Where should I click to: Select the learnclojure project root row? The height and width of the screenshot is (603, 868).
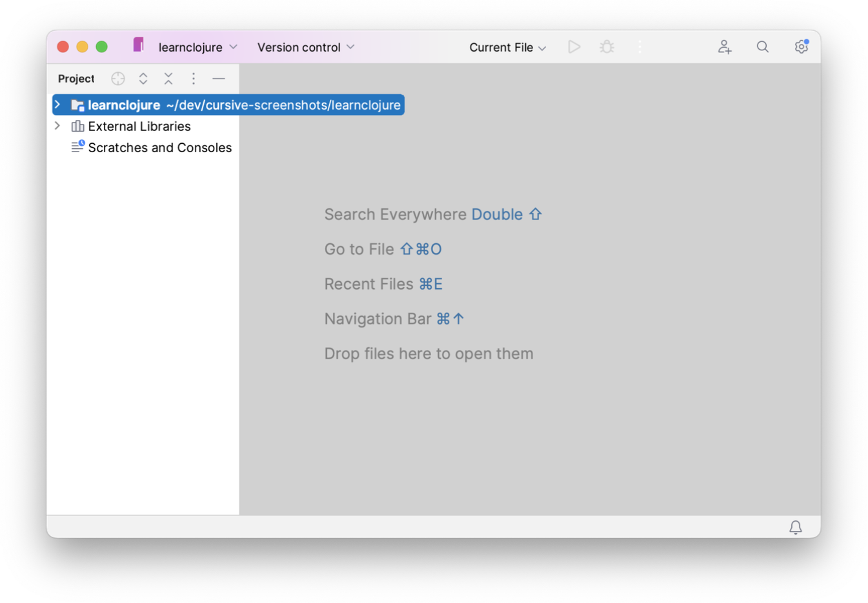pyautogui.click(x=228, y=104)
